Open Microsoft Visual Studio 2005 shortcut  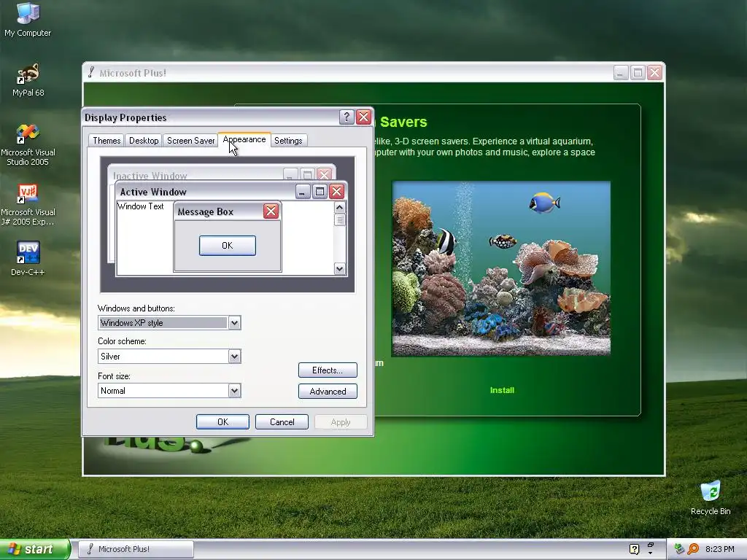[x=28, y=144]
